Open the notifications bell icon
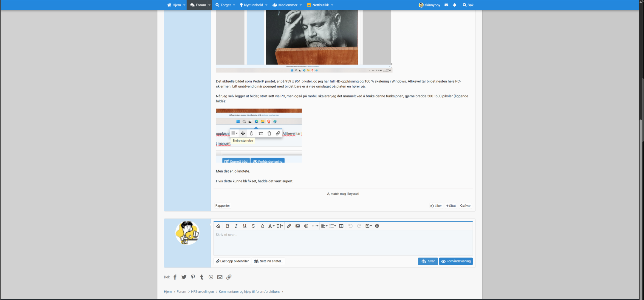Screen dimensions: 644x300 [455, 5]
